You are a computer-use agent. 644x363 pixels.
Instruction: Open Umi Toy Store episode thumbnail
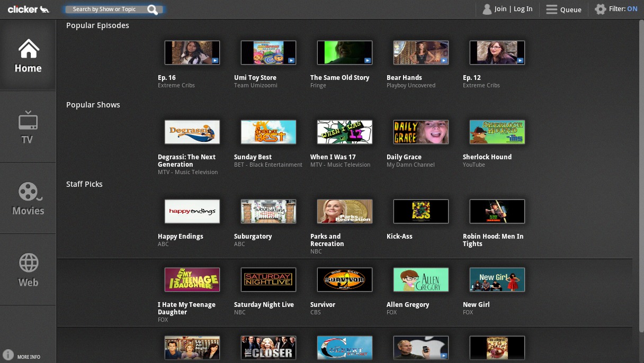(x=269, y=53)
